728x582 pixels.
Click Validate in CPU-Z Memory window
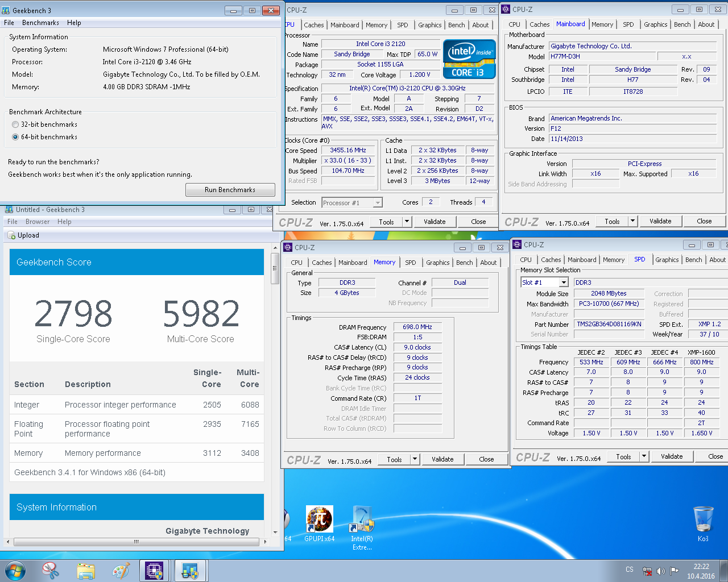tap(442, 459)
